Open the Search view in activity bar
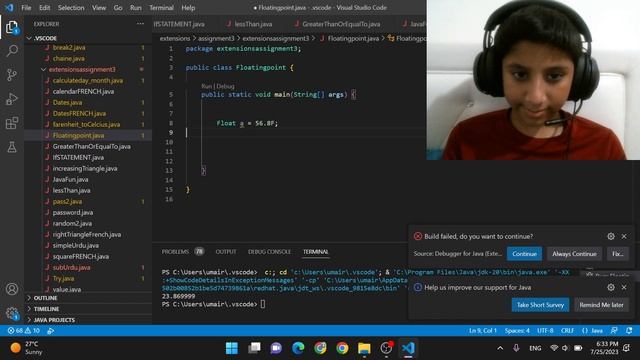Image resolution: width=640 pixels, height=360 pixels. pyautogui.click(x=12, y=51)
